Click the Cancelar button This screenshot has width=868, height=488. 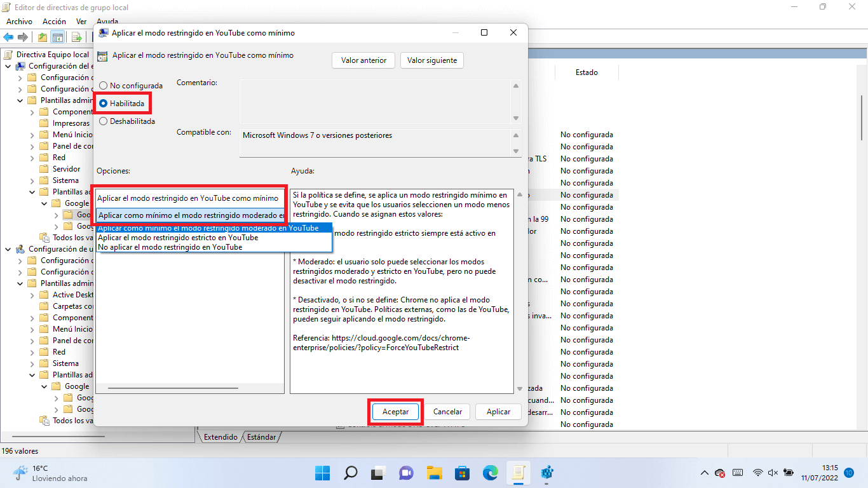click(447, 412)
